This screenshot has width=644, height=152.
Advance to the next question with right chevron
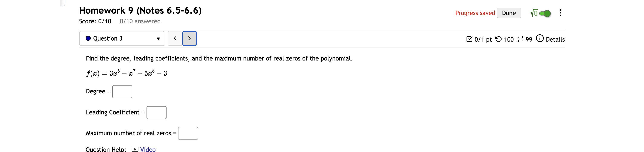coord(189,38)
